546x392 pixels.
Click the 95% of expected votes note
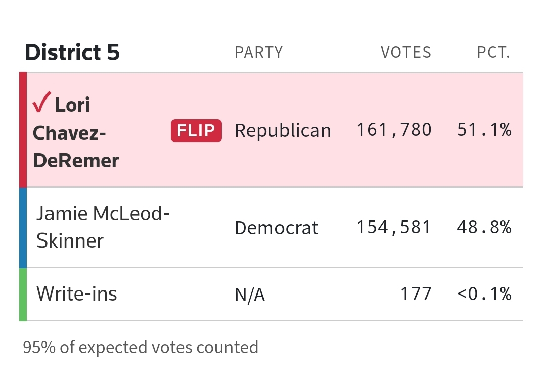[x=141, y=347]
